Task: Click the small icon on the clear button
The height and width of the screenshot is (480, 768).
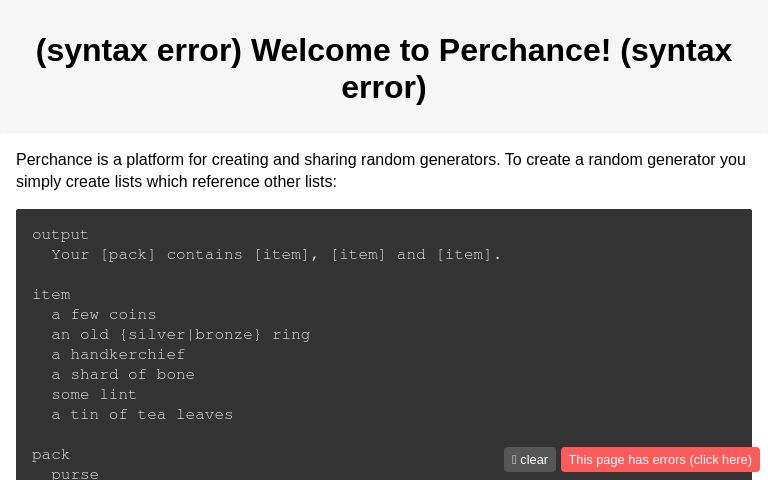Action: click(x=514, y=460)
